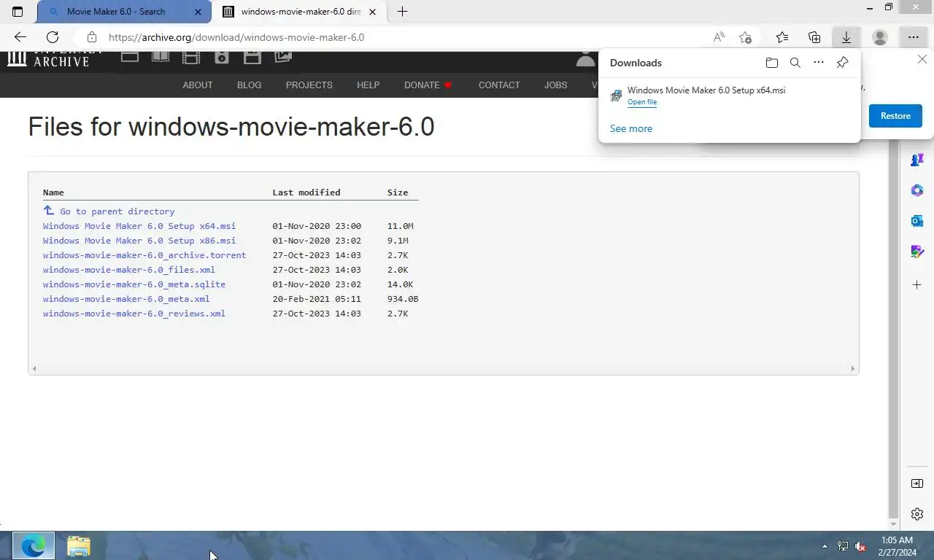This screenshot has width=934, height=560.
Task: Show hidden system tray icons
Action: (825, 546)
